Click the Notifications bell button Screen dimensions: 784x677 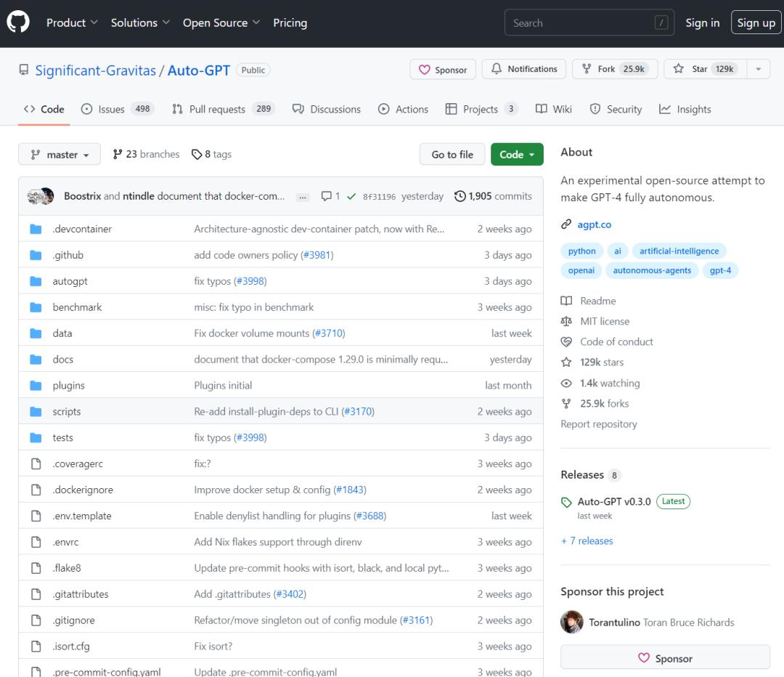524,70
